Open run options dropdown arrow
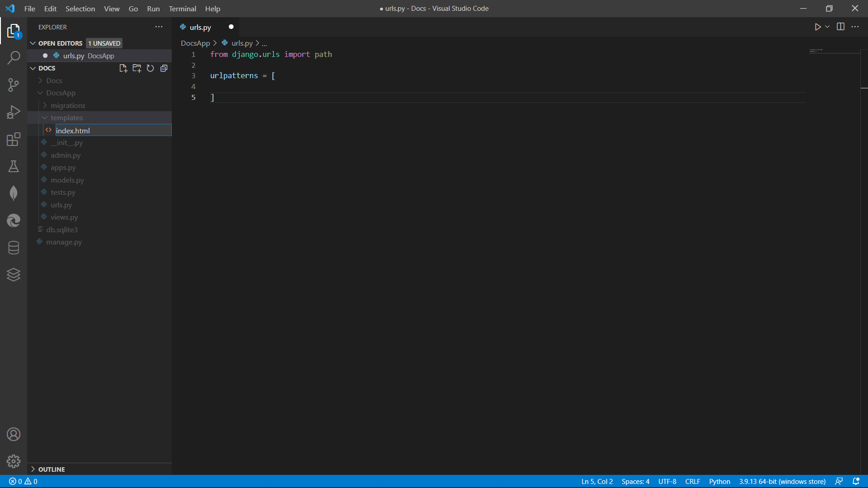The image size is (868, 488). (x=827, y=27)
